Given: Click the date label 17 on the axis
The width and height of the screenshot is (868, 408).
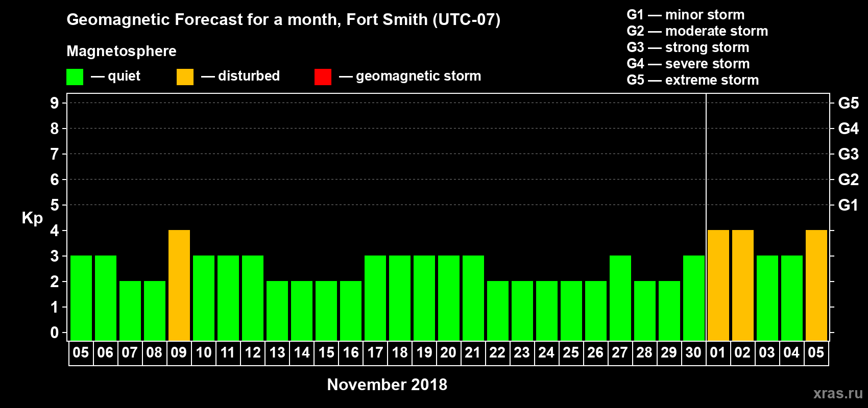Looking at the screenshot, I should point(375,353).
